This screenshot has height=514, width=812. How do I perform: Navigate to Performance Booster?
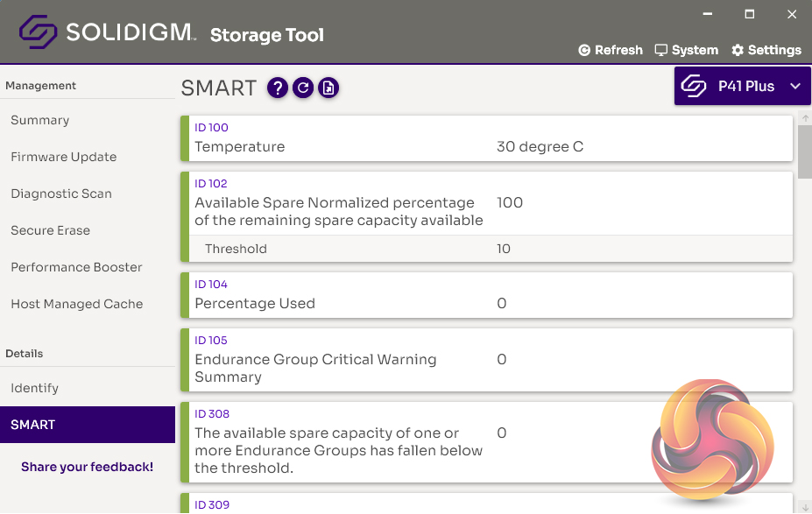tap(76, 267)
